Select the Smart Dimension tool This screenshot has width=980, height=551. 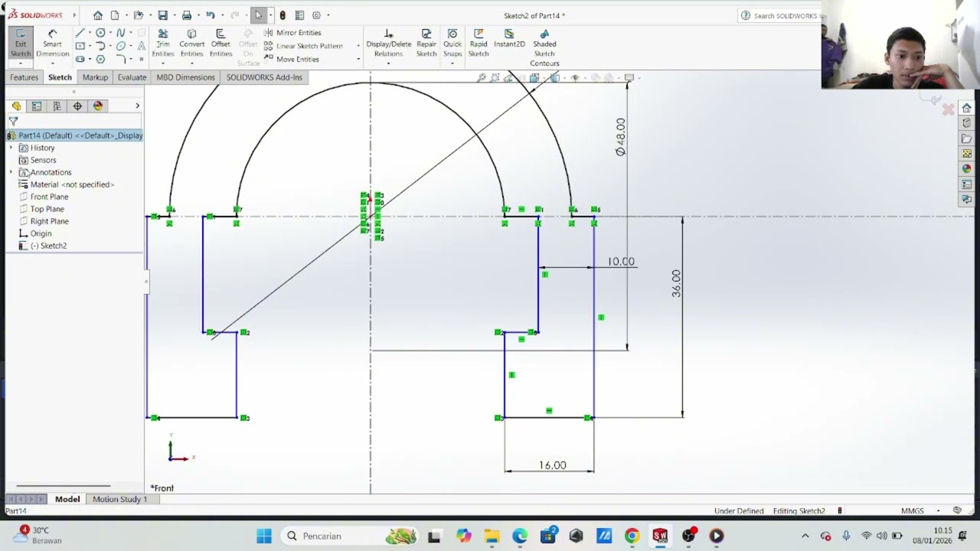[52, 44]
